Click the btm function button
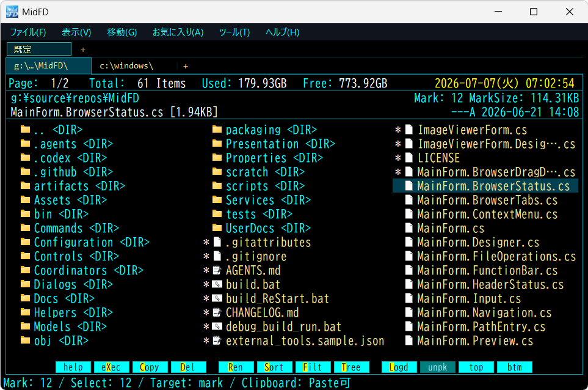Image resolution: width=588 pixels, height=390 pixels. tap(515, 367)
